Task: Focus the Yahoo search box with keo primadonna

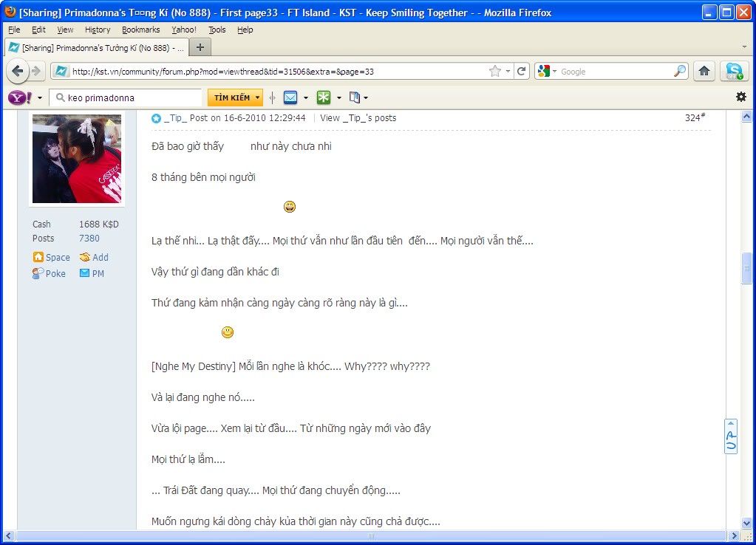Action: pyautogui.click(x=126, y=97)
